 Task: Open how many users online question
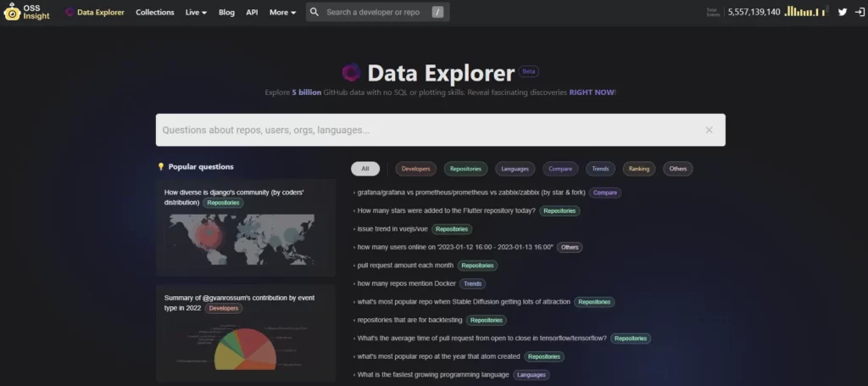click(455, 248)
